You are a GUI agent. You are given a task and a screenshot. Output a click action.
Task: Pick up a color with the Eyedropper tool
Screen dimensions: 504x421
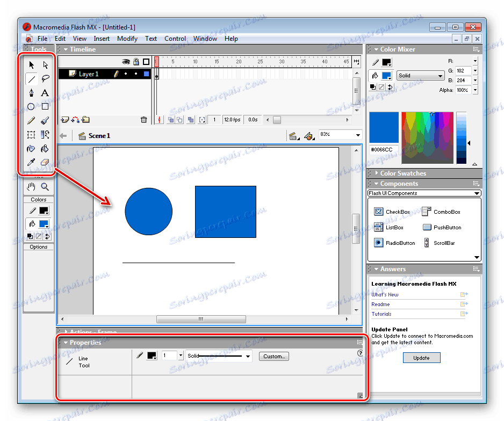[x=31, y=162]
